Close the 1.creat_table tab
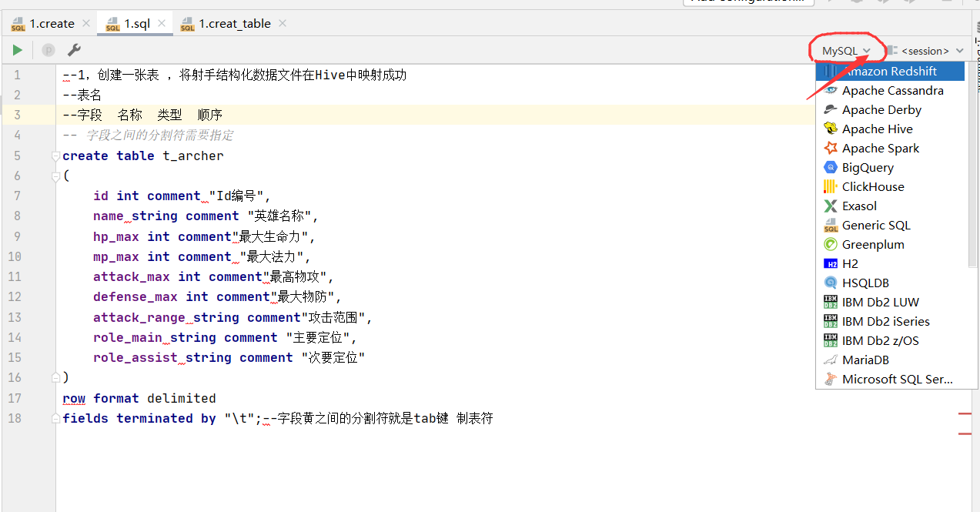The height and width of the screenshot is (512, 980). [x=283, y=24]
